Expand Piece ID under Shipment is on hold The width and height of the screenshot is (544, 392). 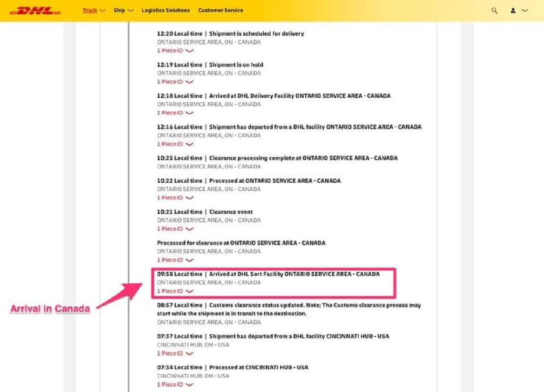pos(175,82)
